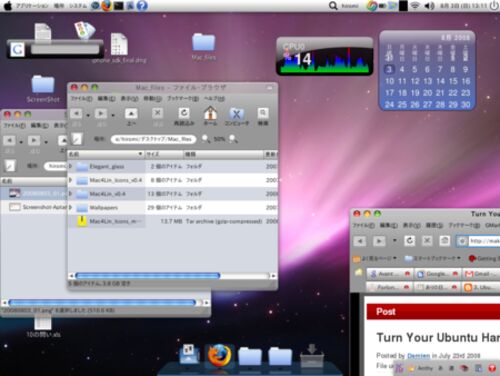Open the second bookmarks-toolbar folder dropdown in Firefox
This screenshot has height=376, width=500.
(433, 258)
